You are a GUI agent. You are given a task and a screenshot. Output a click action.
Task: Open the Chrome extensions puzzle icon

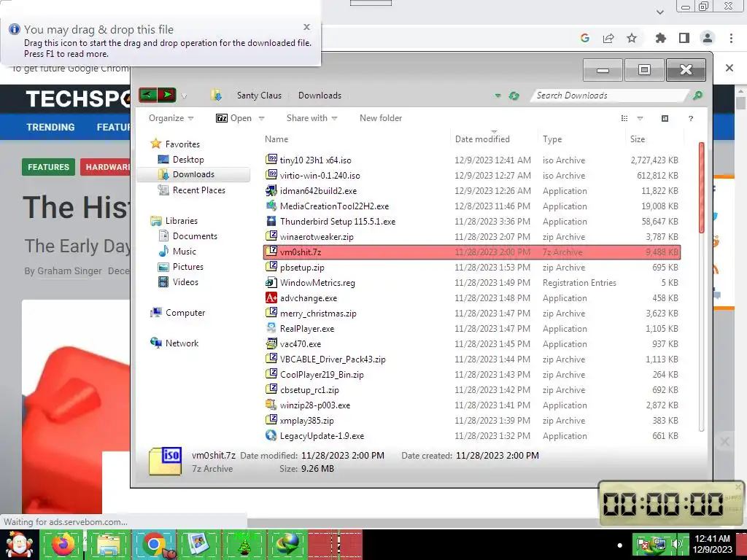coord(660,38)
